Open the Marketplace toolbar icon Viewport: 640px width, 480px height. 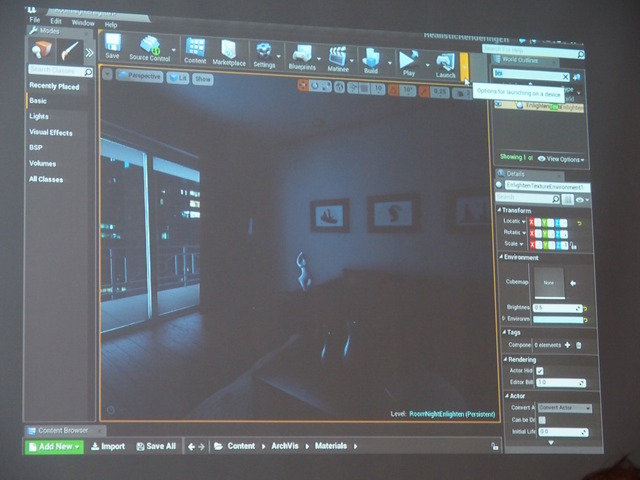(x=228, y=51)
